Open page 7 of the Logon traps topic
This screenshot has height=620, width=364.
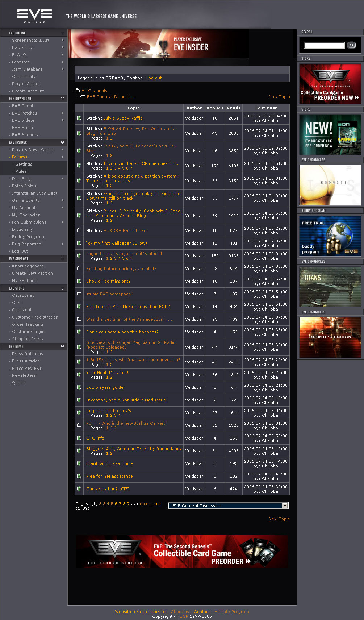coord(131,258)
